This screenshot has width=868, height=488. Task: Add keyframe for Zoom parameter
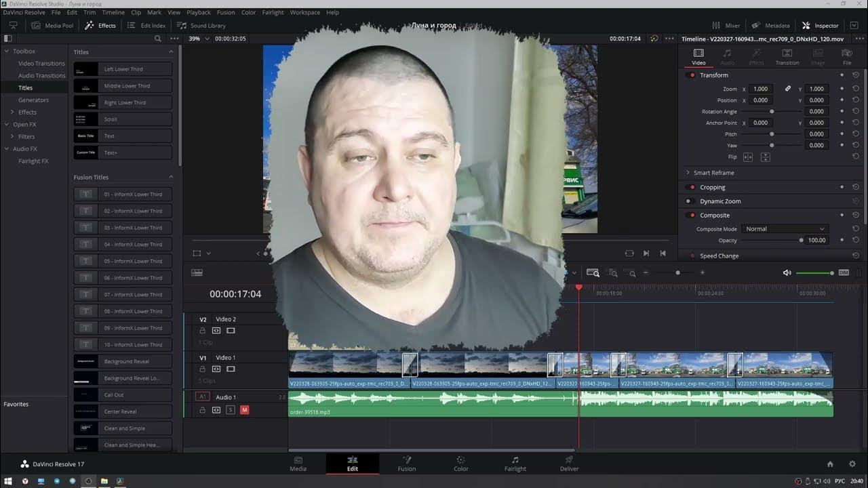click(842, 89)
